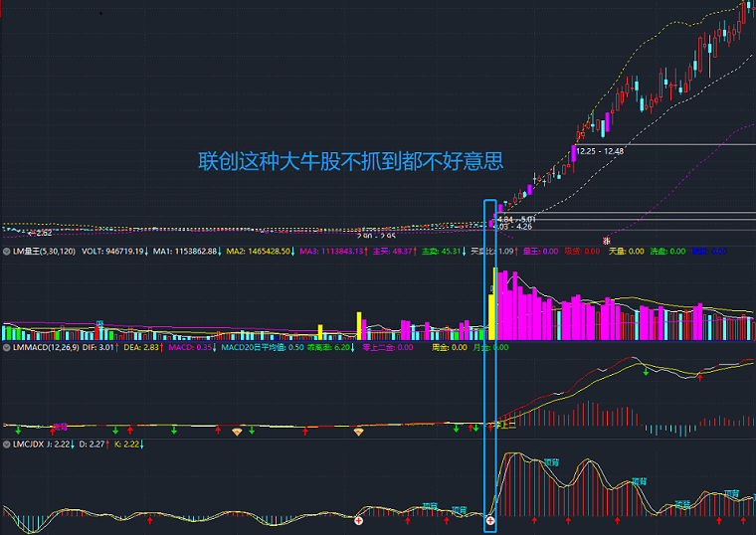Click the magenta candle beside the 12.25 label
756x535 pixels.
[573, 154]
